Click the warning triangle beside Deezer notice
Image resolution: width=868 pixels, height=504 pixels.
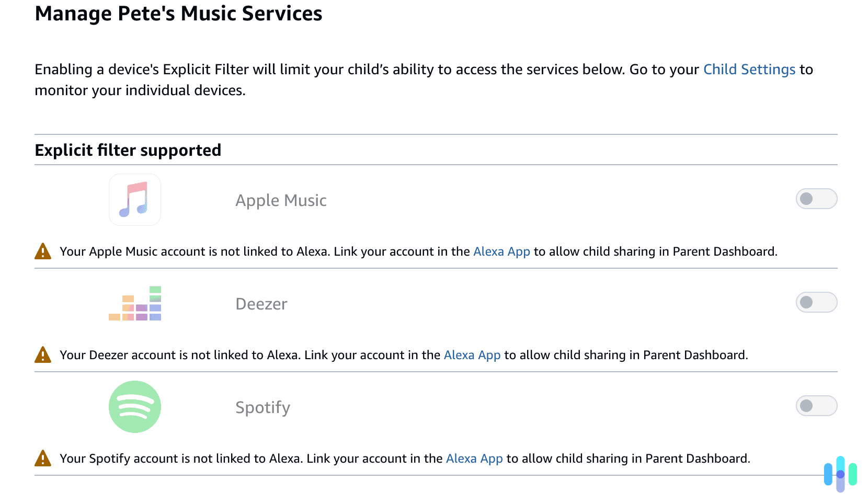pos(44,354)
